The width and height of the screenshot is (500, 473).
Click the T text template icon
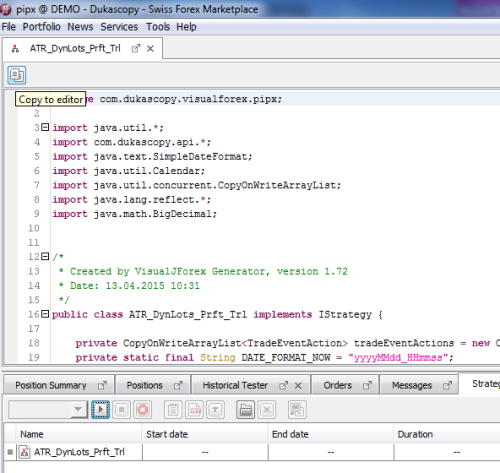coord(215,409)
